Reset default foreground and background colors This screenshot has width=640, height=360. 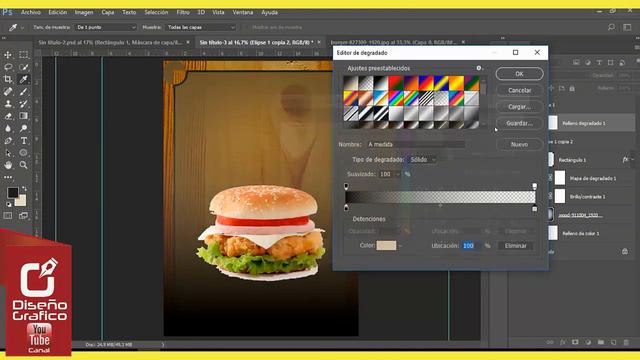pos(9,204)
